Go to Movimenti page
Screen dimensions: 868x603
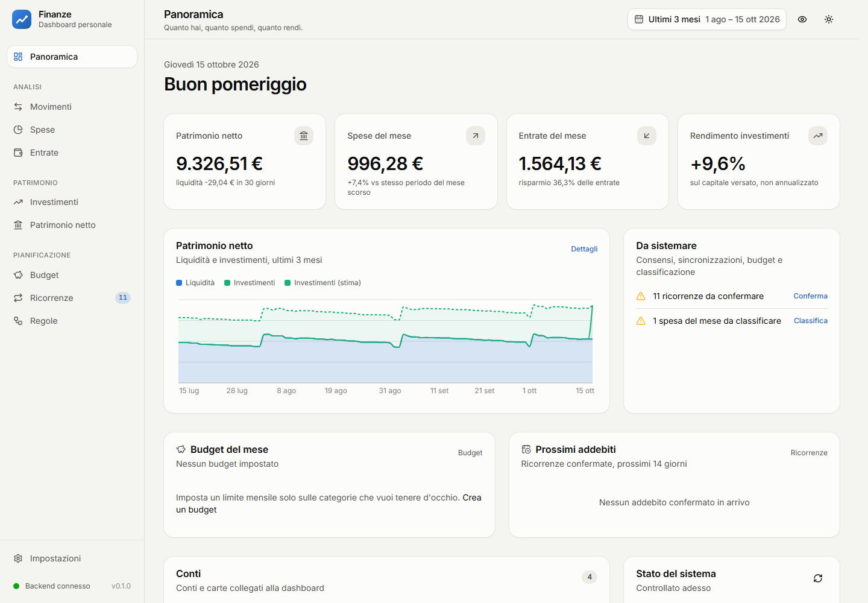72,107
